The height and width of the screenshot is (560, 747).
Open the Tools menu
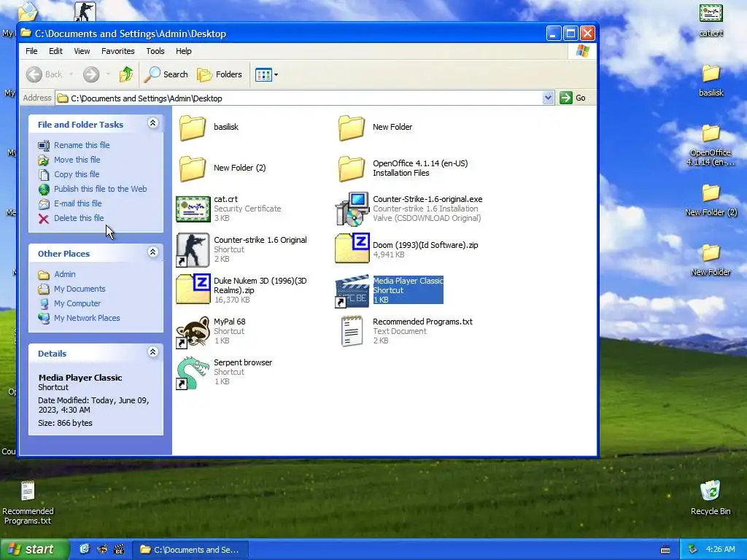pos(155,51)
